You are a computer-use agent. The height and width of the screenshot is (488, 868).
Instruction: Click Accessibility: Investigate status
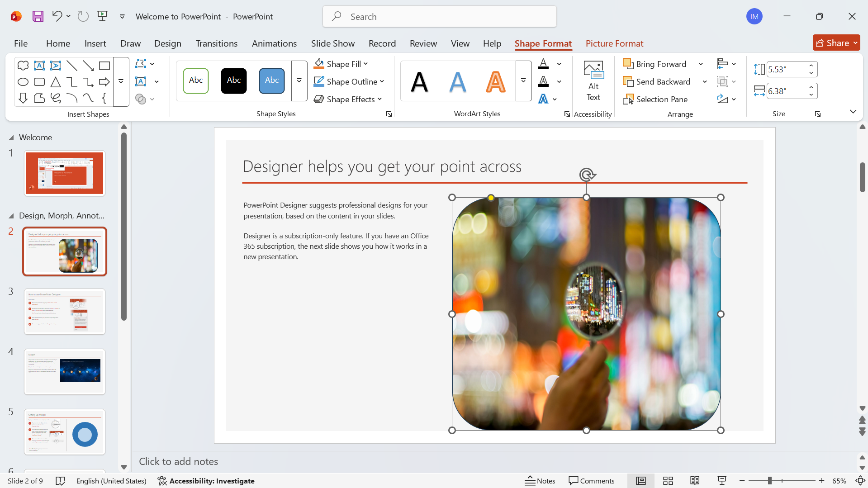(206, 481)
